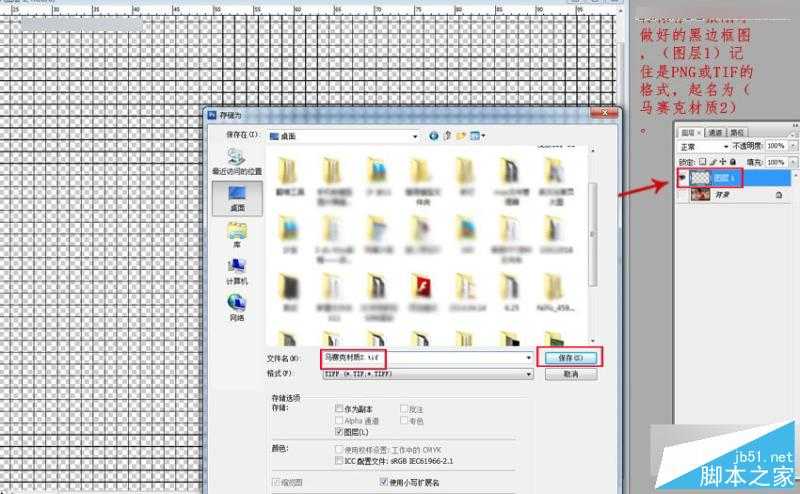Close the 图层 panel tab

point(699,133)
